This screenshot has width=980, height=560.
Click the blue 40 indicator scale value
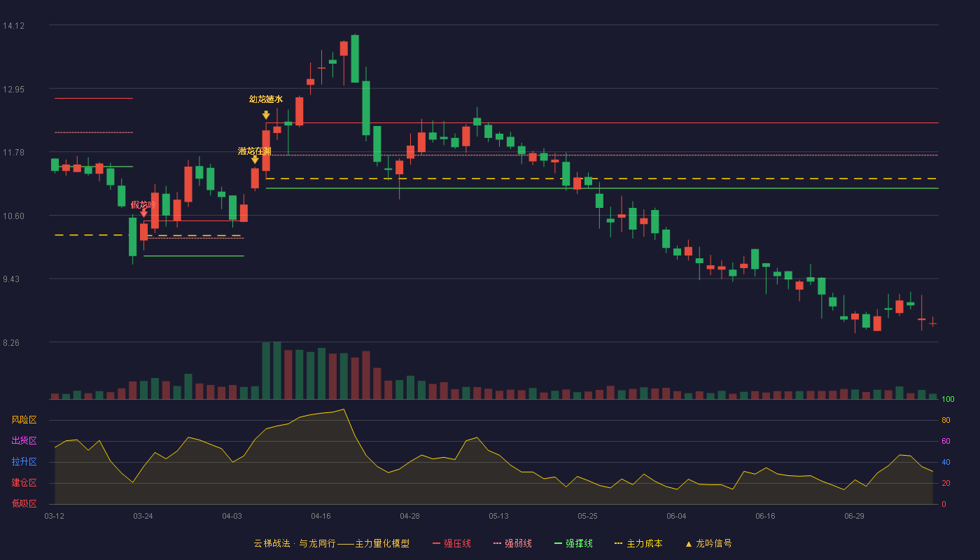pyautogui.click(x=946, y=462)
